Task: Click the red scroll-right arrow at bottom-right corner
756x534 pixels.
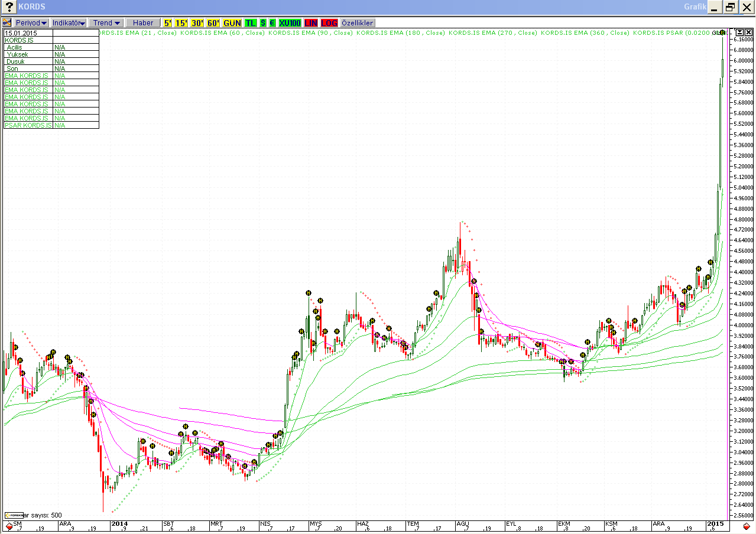Action: coord(747,526)
